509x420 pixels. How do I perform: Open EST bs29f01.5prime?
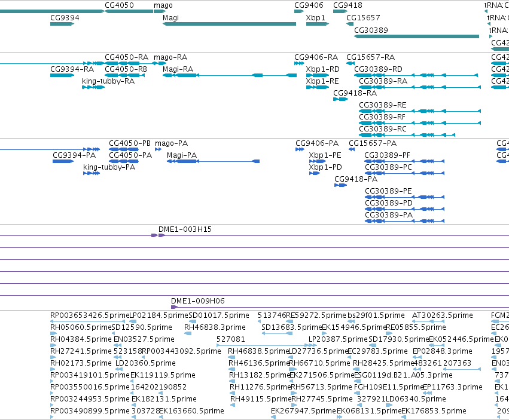pos(376,315)
